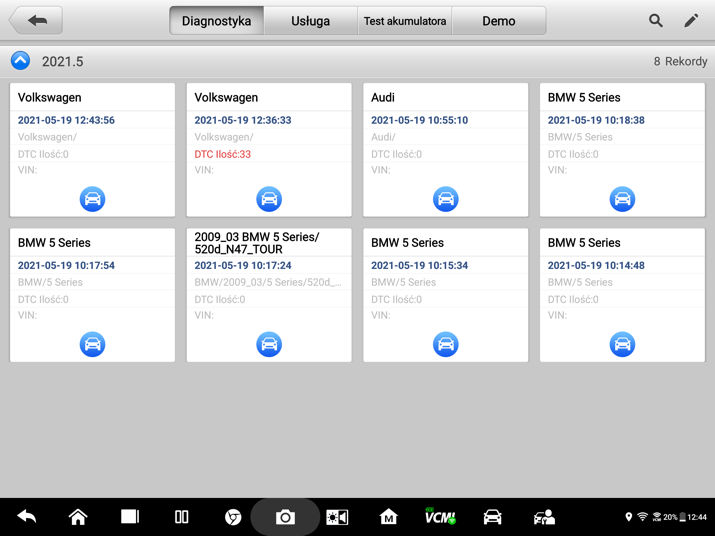Open car icon on Audi 10:55:10 record
The image size is (715, 536).
tap(446, 199)
